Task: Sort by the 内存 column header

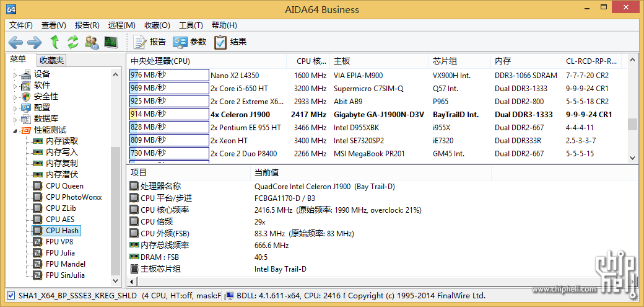Action: [526, 61]
